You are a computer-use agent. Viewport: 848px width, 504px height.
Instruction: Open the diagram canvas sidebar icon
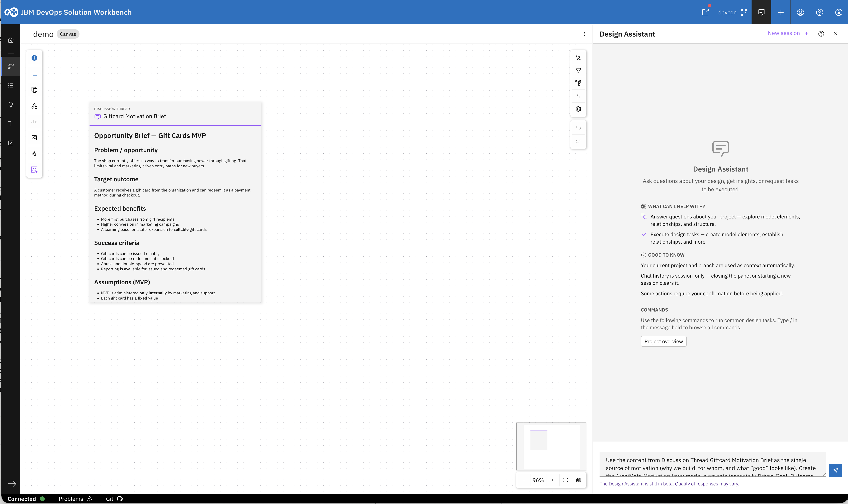tap(11, 66)
